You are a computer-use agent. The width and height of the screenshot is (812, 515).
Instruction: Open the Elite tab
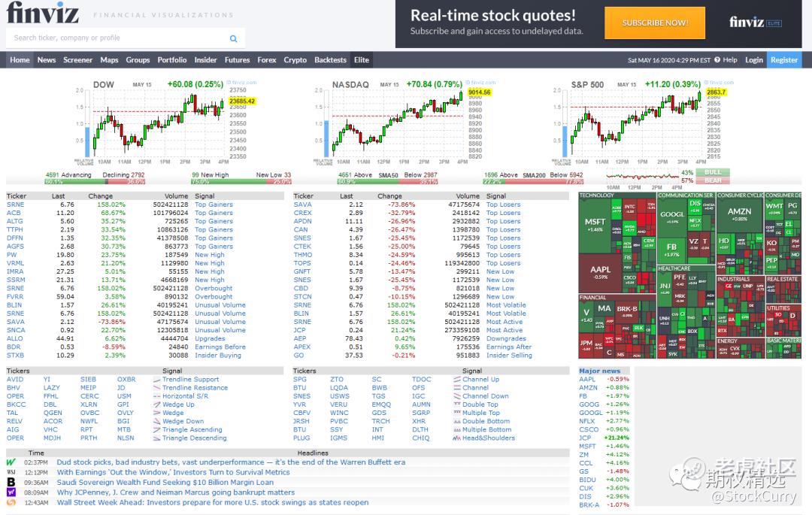(362, 60)
